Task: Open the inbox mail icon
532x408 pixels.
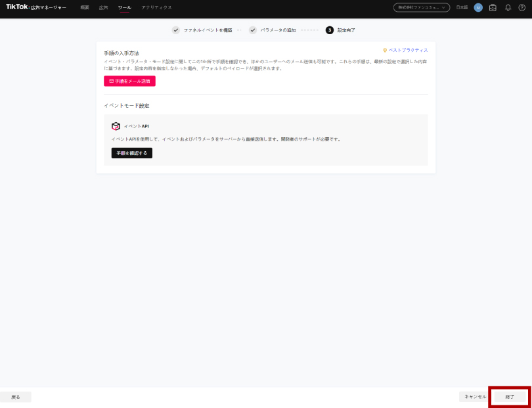Action: [x=493, y=8]
